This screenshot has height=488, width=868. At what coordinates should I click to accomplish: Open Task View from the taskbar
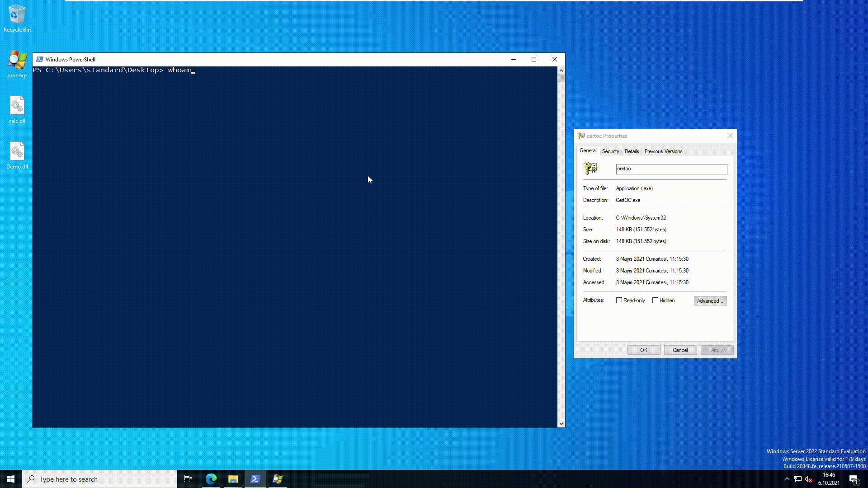coord(188,479)
